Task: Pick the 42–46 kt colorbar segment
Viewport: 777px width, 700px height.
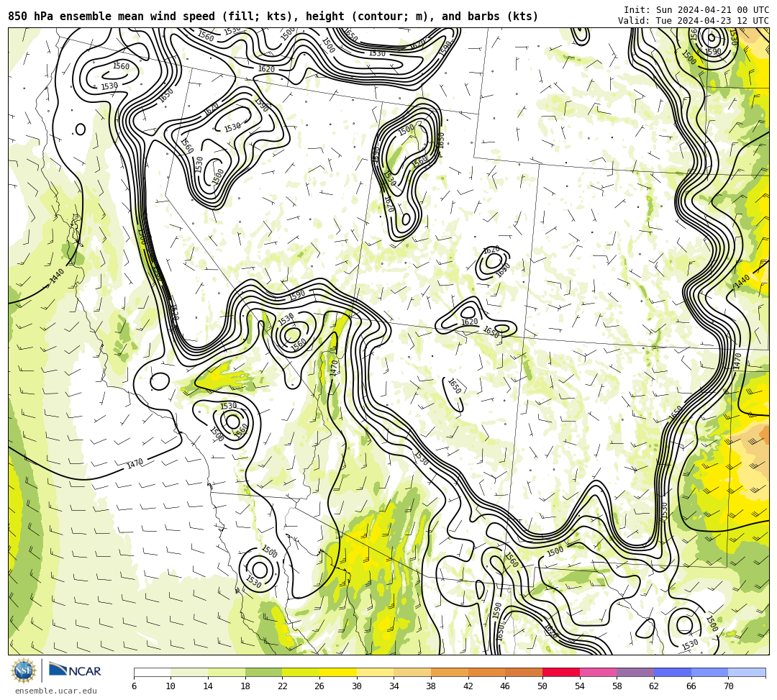Action: coord(486,672)
